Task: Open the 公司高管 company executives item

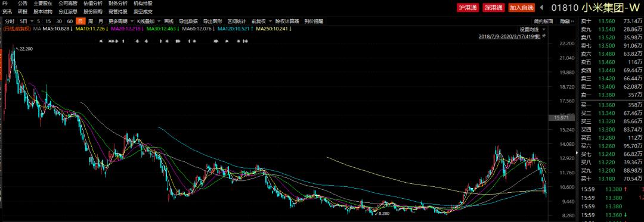Action: pyautogui.click(x=68, y=4)
